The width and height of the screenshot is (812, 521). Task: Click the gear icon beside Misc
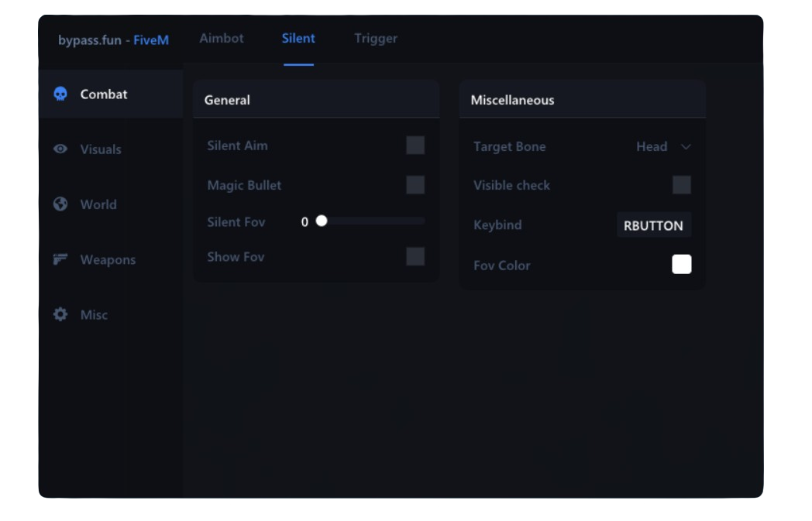point(60,314)
